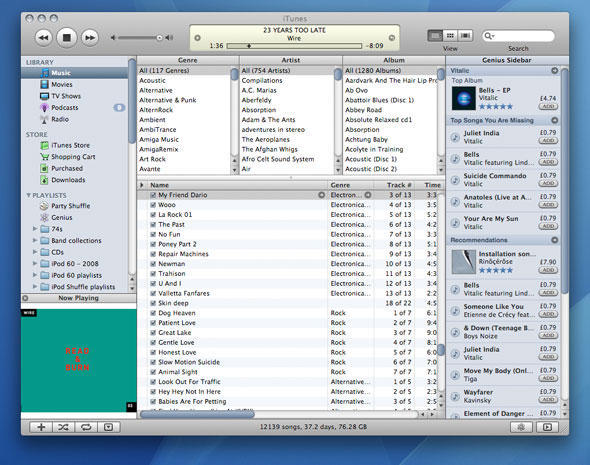Sort songs by Time column header

click(x=429, y=185)
